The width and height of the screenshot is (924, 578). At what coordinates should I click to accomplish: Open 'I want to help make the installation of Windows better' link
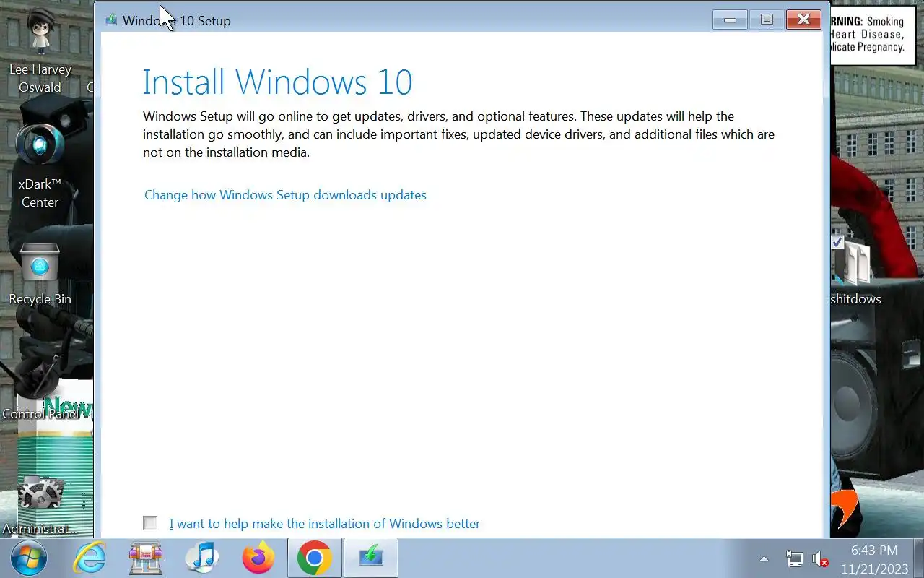tap(324, 524)
